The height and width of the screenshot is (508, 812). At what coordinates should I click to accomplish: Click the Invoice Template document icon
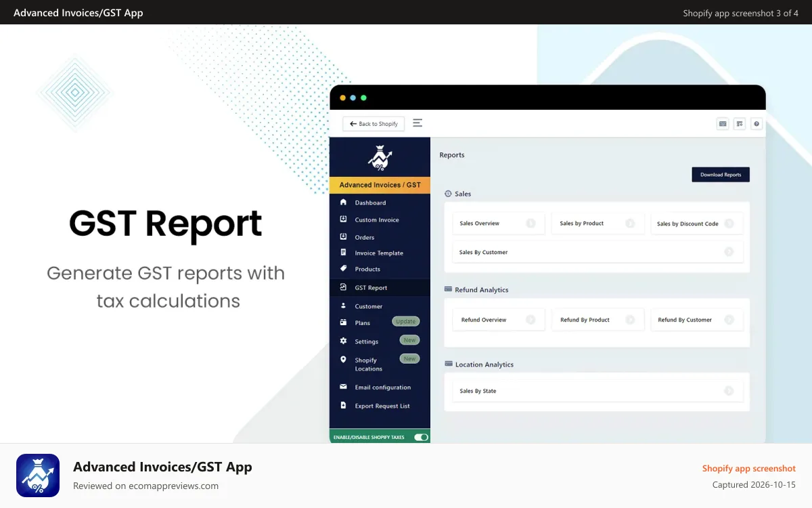click(343, 253)
